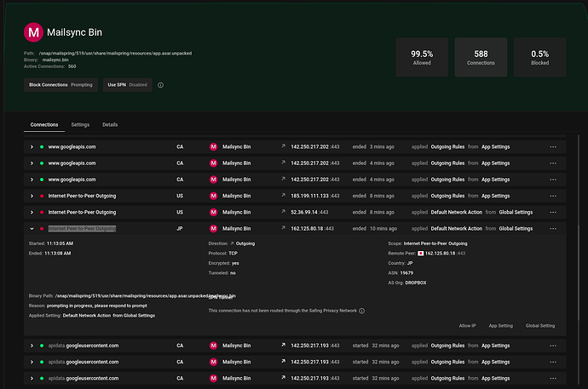Click 162.125.80.18 in the JP row
This screenshot has width=588, height=389.
[x=312, y=228]
